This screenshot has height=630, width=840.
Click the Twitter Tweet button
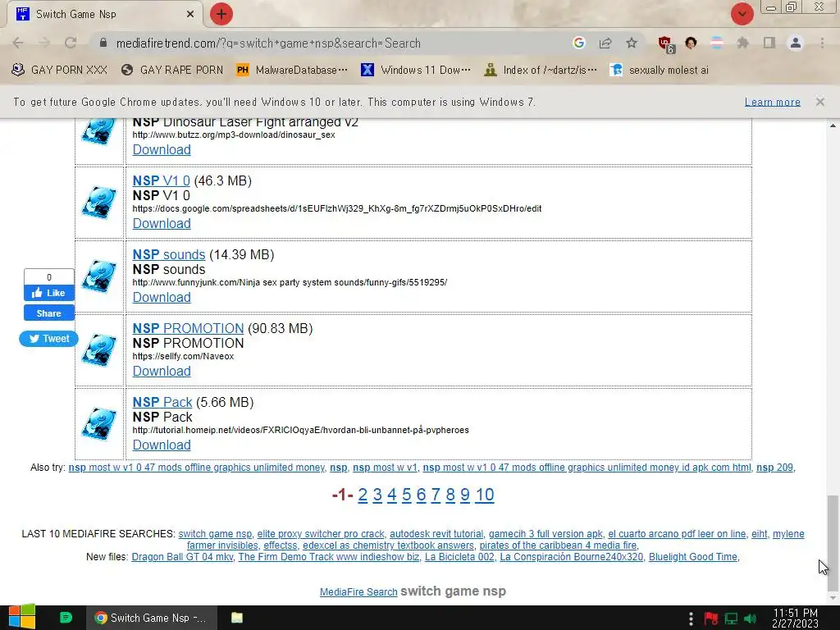pos(48,339)
